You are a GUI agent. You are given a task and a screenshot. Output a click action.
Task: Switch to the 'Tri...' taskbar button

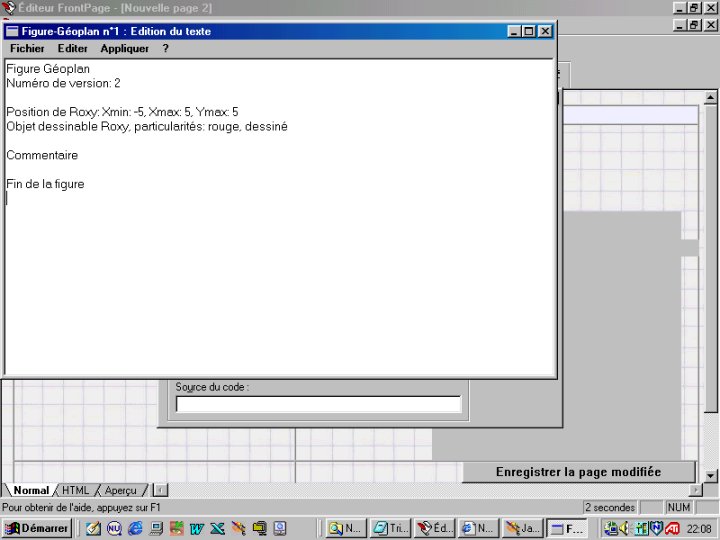pos(390,529)
